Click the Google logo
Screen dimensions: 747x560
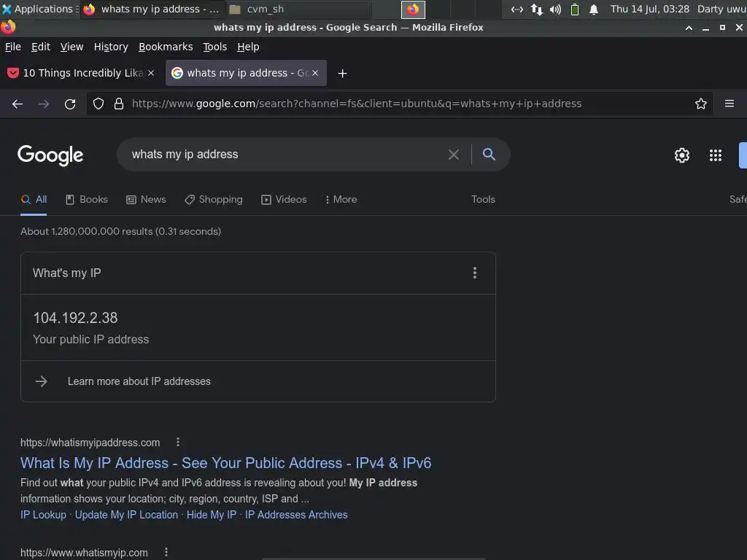(50, 155)
